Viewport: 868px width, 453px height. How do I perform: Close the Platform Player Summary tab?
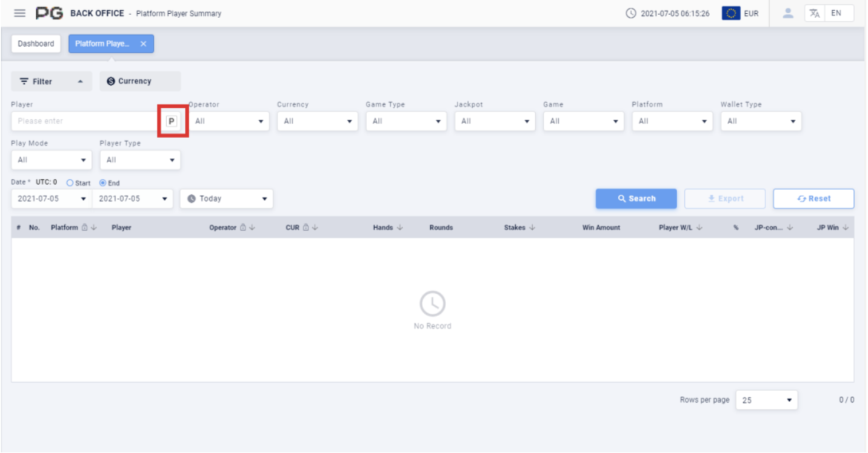click(x=143, y=44)
